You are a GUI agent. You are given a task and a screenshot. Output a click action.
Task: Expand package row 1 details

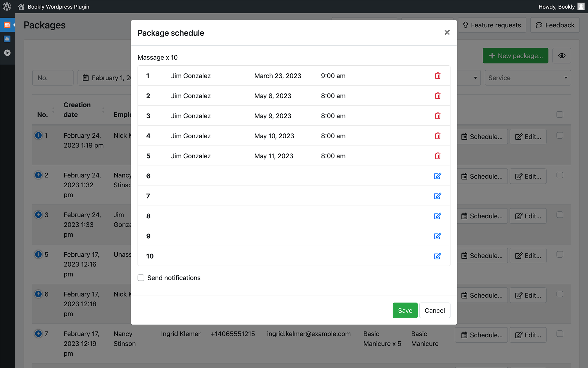(x=38, y=135)
